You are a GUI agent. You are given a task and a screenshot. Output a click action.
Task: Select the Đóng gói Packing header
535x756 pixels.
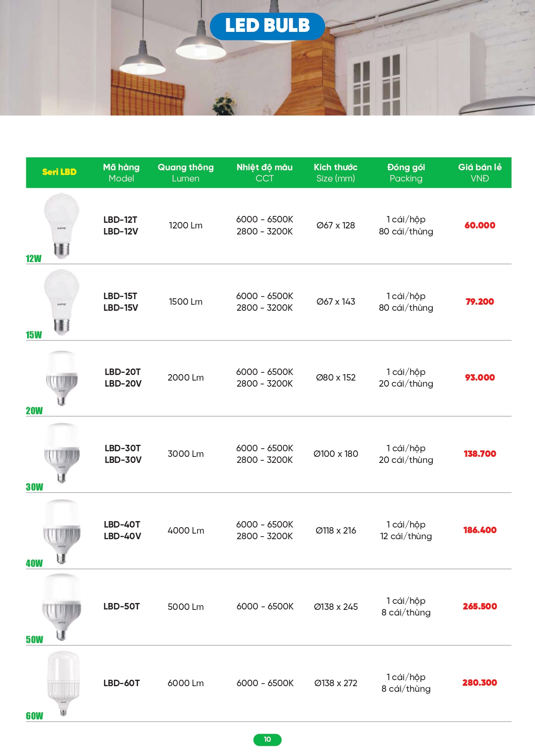tap(406, 172)
